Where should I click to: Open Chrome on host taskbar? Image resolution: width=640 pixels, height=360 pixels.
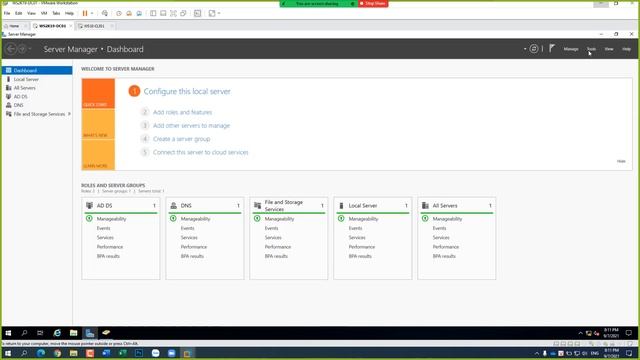[x=57, y=353]
